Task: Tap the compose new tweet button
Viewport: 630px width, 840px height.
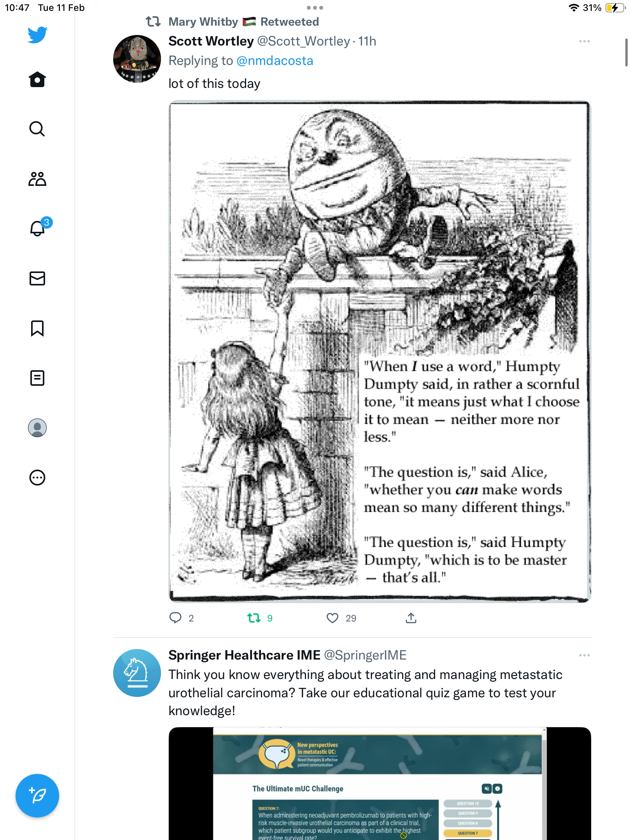Action: pyautogui.click(x=37, y=796)
